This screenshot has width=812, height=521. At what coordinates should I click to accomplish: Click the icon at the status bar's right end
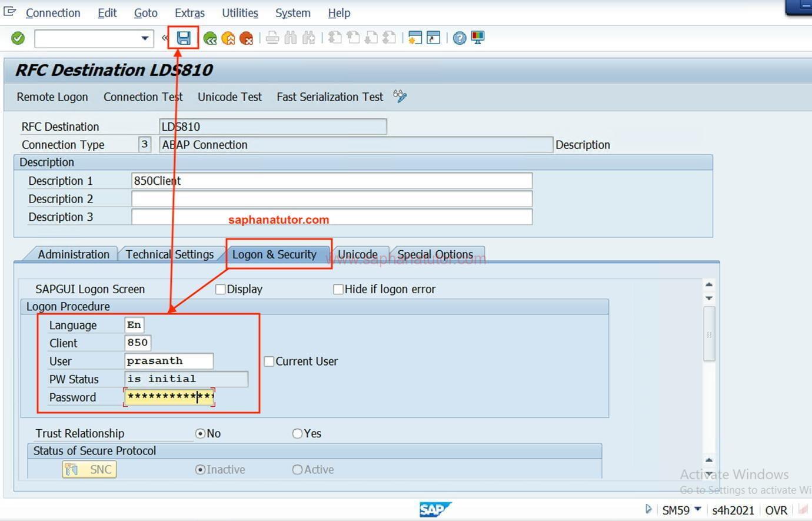[803, 510]
